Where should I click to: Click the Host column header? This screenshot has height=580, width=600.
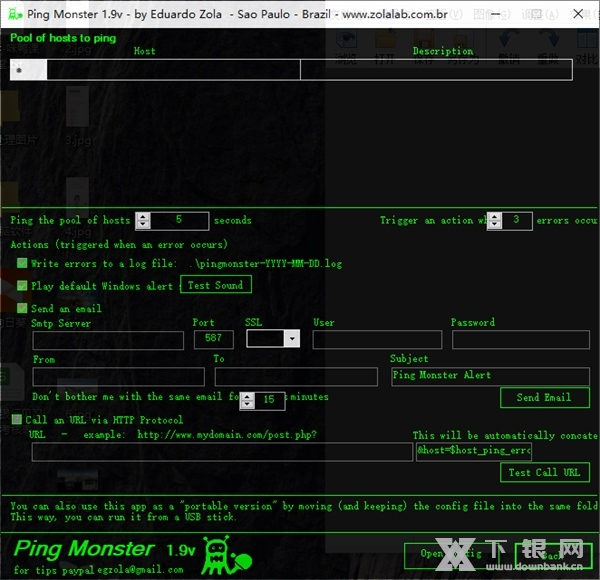click(145, 51)
